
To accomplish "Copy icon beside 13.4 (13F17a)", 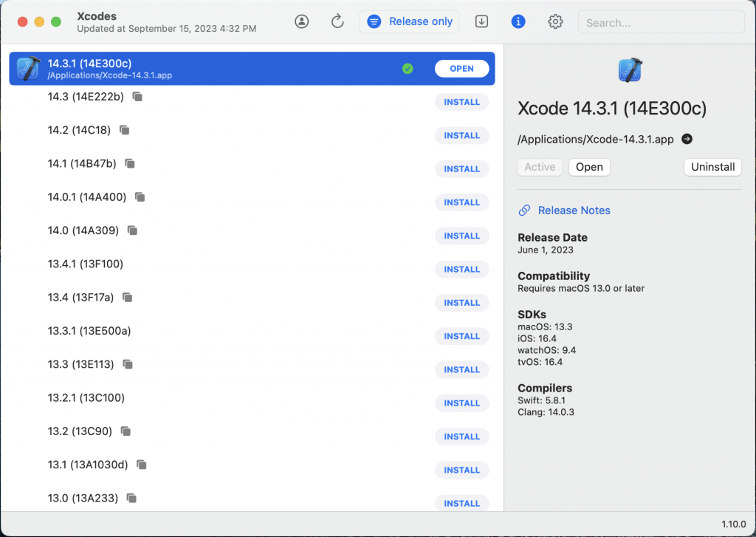I will (127, 297).
